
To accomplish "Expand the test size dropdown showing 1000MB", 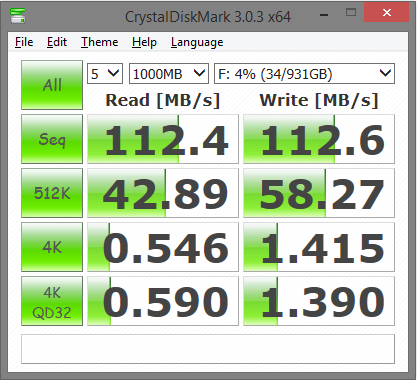I will tap(169, 73).
